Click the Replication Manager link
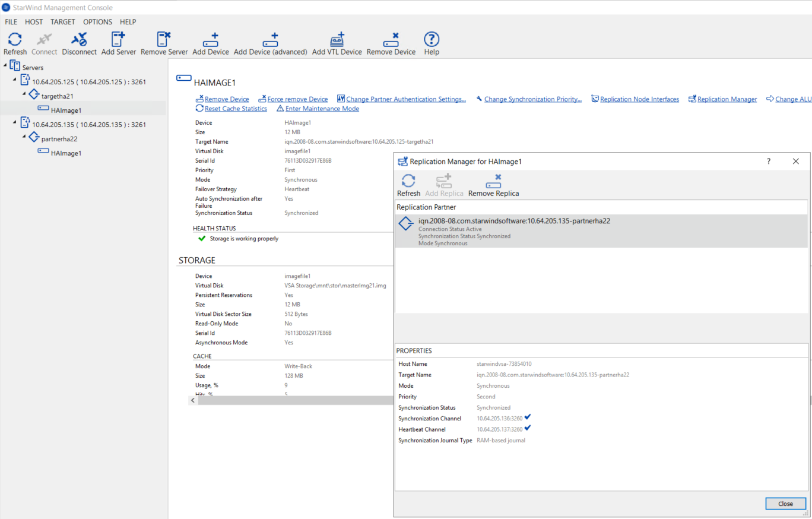The image size is (812, 519). pyautogui.click(x=727, y=99)
